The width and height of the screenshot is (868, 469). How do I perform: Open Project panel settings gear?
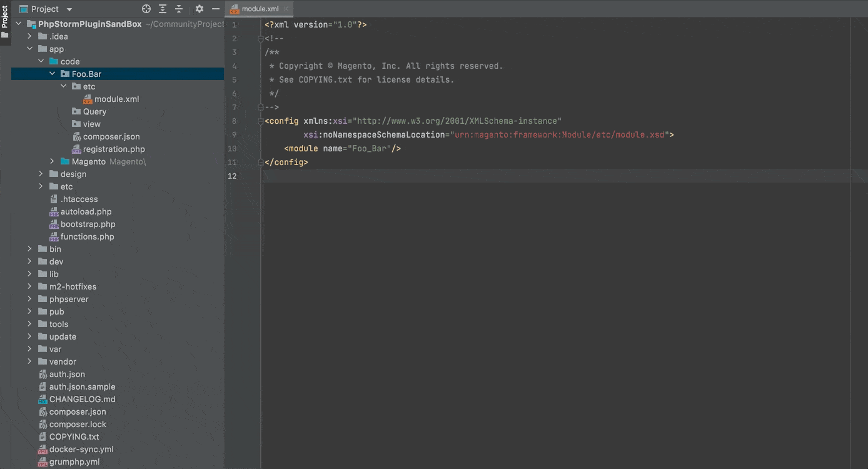(x=199, y=9)
